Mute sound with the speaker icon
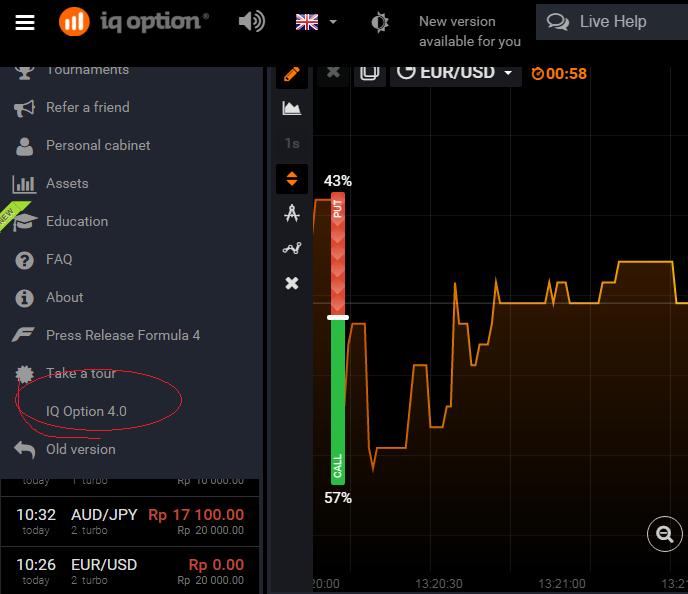This screenshot has height=594, width=688. [251, 21]
